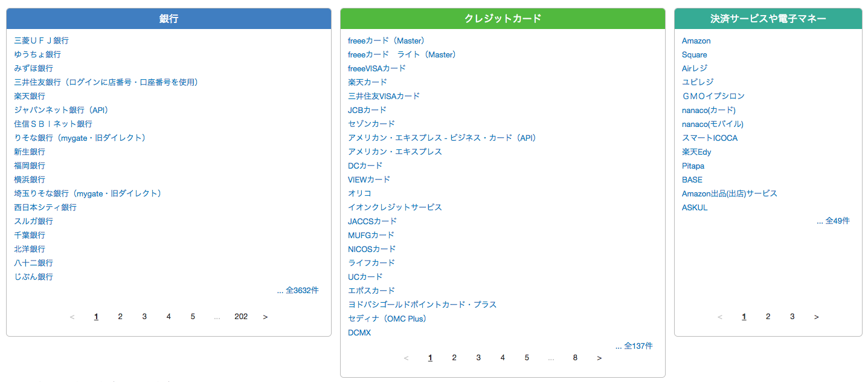
Task: Open 埼玉りそな銀行 link
Action: (88, 193)
